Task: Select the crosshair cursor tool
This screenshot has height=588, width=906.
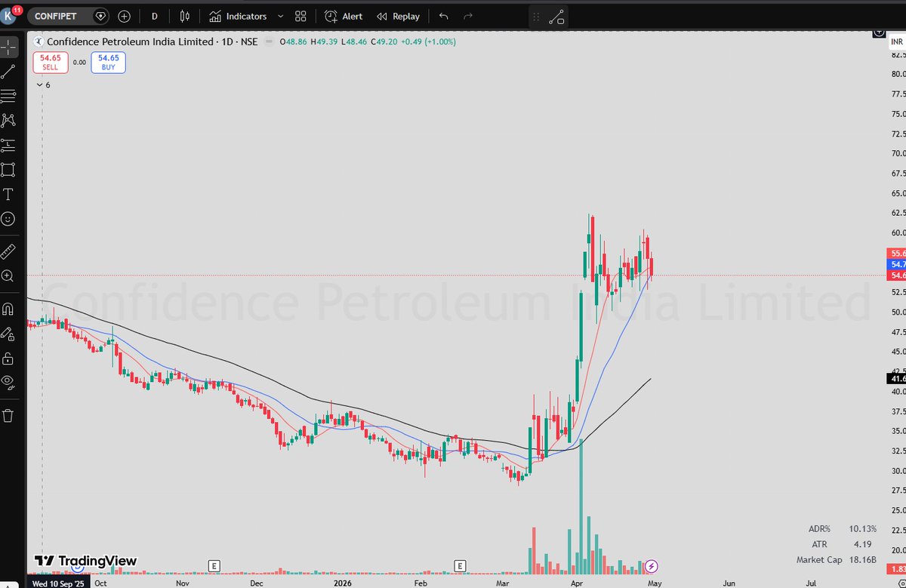Action: (8, 48)
